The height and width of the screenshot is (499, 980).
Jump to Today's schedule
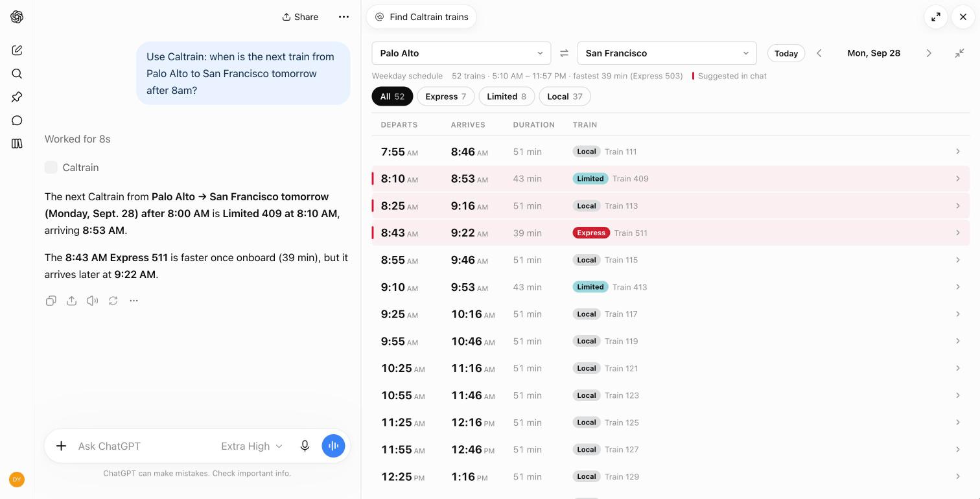(786, 53)
